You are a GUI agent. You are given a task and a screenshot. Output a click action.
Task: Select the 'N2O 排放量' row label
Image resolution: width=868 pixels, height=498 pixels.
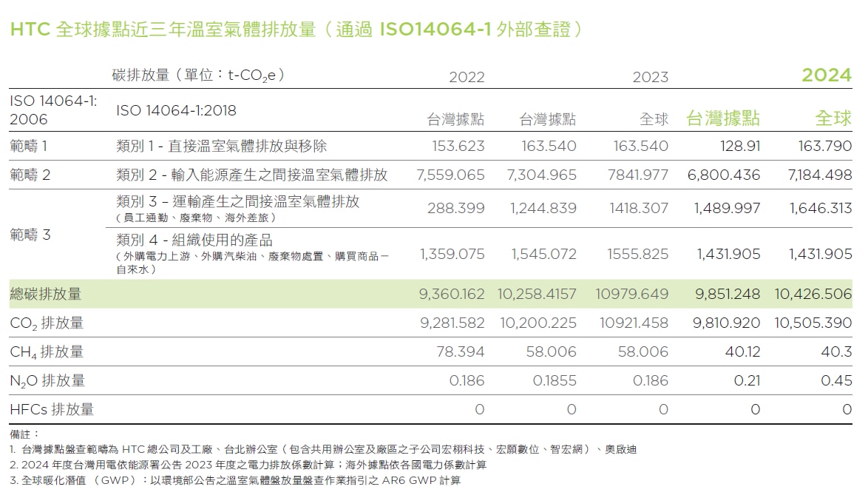coord(47,381)
